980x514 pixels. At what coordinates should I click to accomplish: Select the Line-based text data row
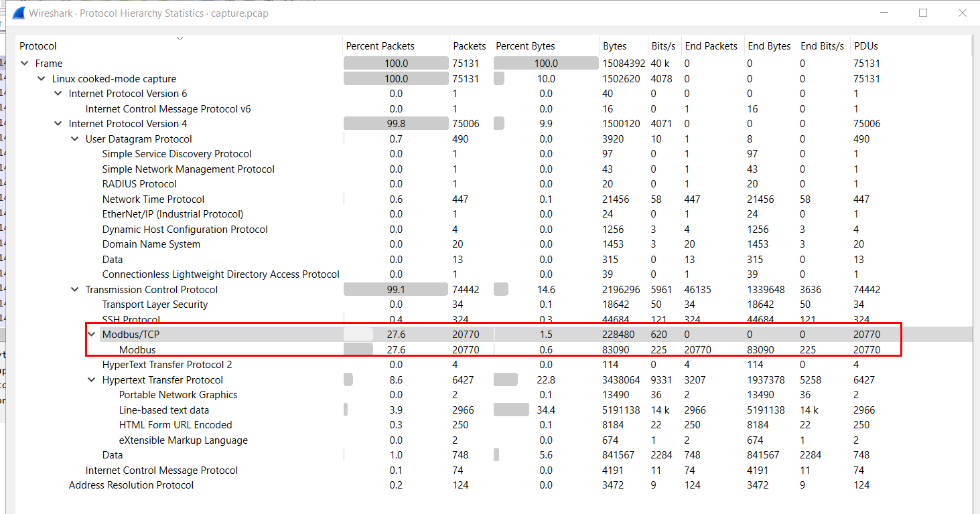pos(164,410)
